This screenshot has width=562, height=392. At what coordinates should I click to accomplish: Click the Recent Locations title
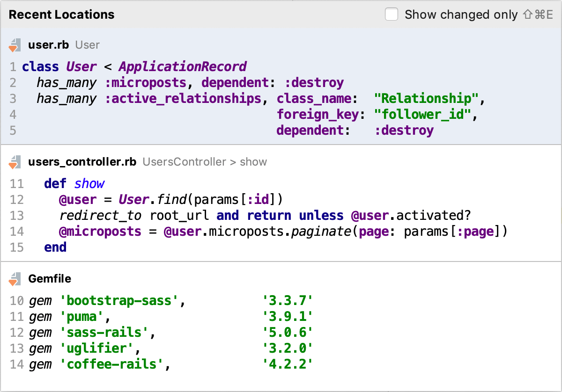(61, 15)
